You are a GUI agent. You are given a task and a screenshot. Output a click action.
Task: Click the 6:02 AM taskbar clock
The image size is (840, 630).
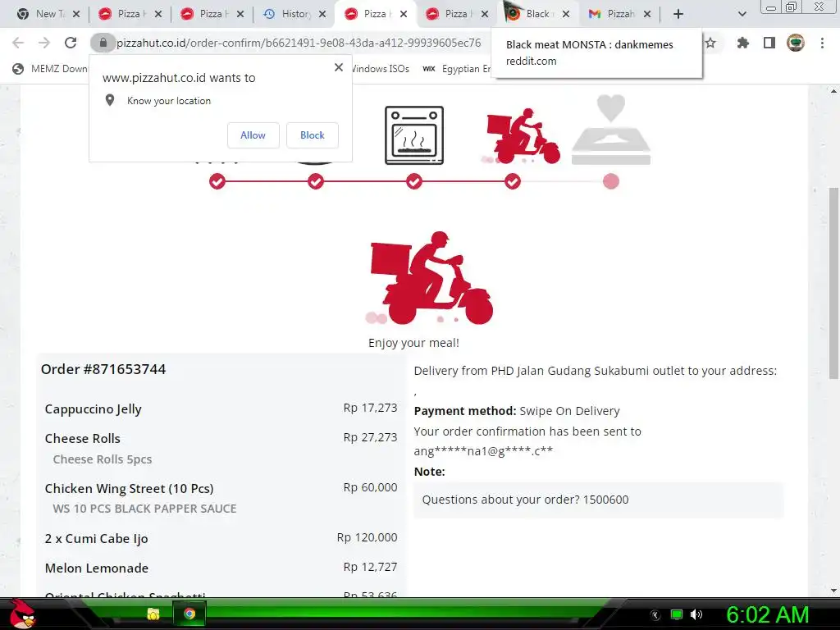[767, 614]
